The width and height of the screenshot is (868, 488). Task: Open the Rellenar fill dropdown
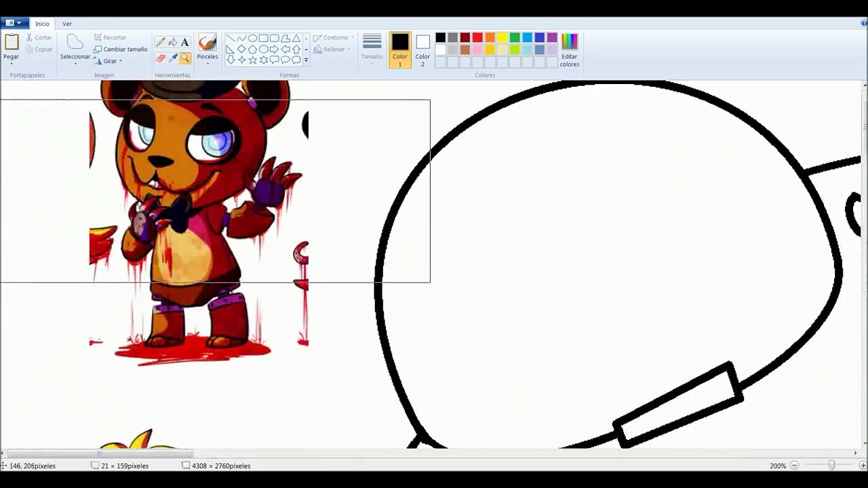pyautogui.click(x=331, y=49)
